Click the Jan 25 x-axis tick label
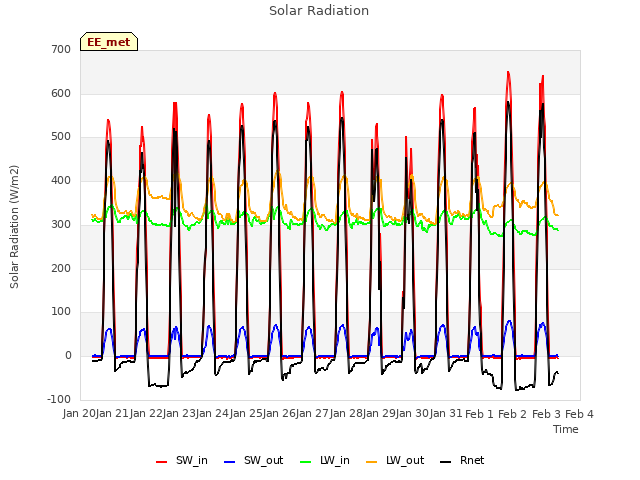640x480 pixels. pos(246,414)
